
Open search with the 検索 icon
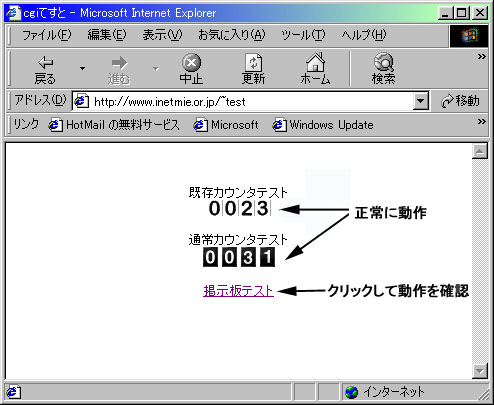click(384, 62)
